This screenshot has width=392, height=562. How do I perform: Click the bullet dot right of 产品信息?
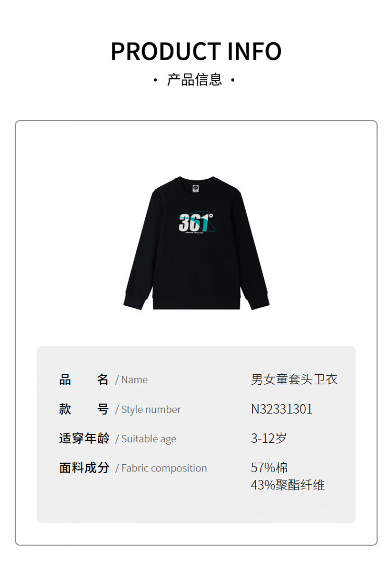pos(233,80)
